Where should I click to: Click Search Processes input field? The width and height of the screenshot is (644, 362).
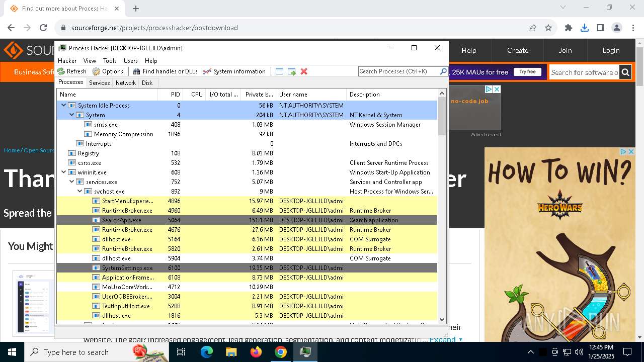[398, 71]
